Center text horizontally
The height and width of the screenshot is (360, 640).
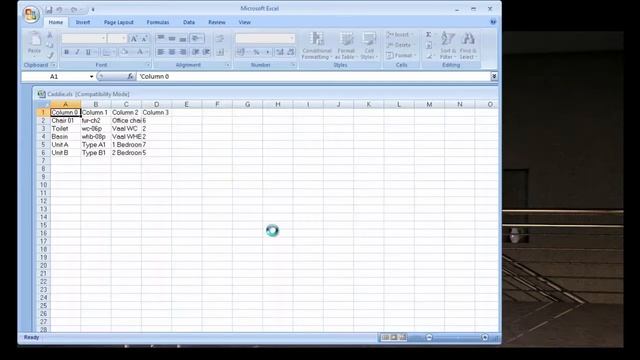point(172,52)
